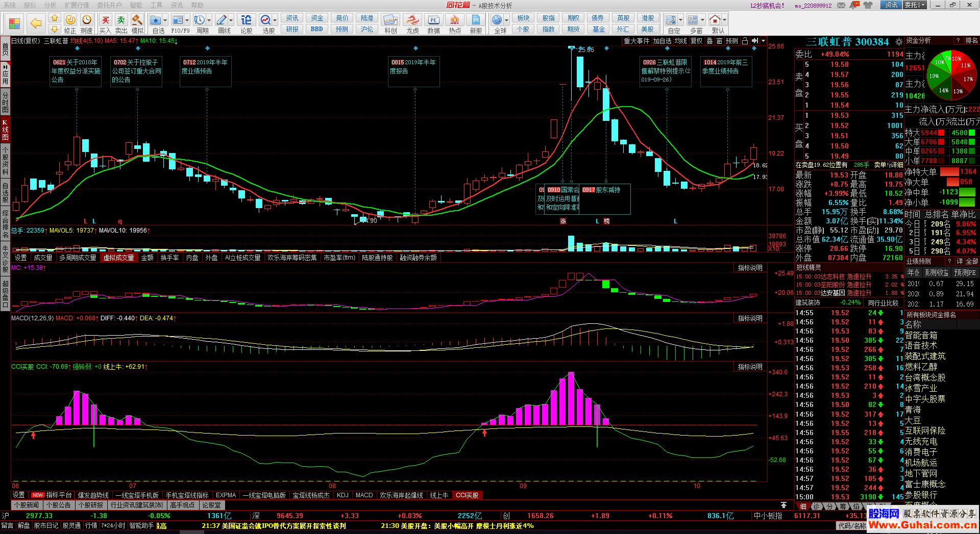Expand the 全球 dropdown arrow

point(507,20)
